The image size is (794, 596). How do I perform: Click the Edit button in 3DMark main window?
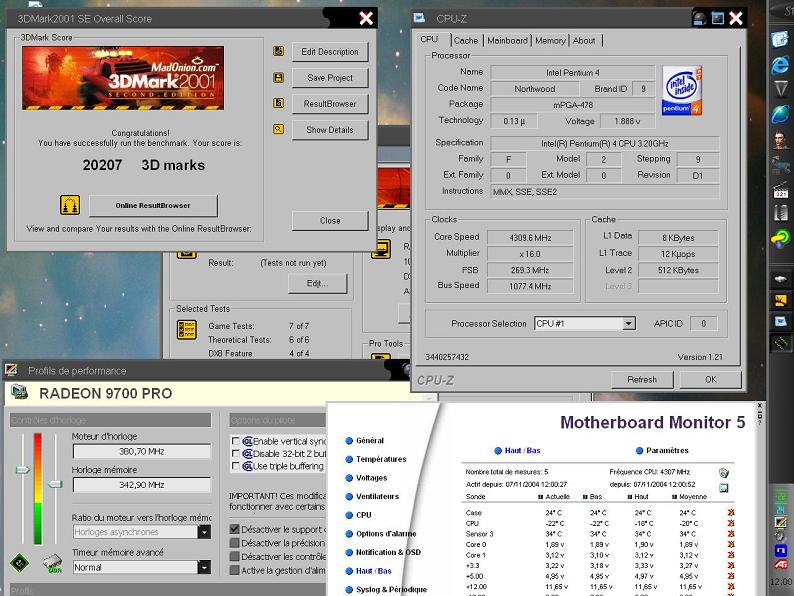click(x=317, y=283)
